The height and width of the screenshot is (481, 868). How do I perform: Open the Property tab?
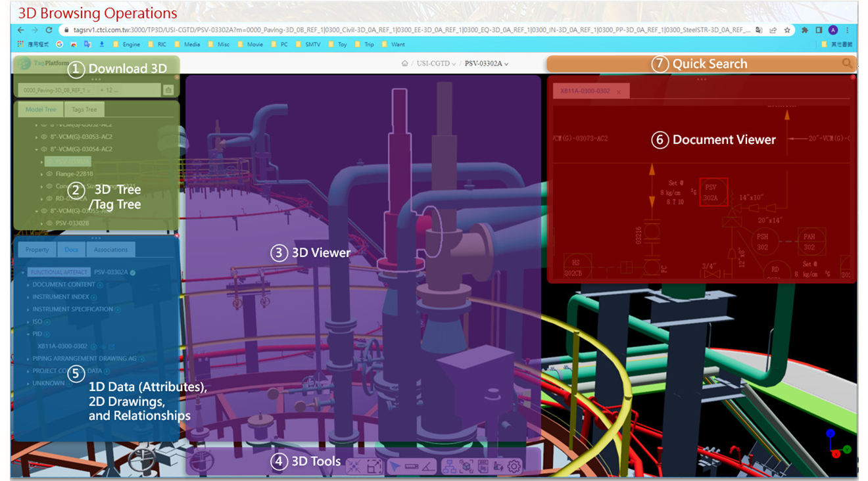[37, 250]
